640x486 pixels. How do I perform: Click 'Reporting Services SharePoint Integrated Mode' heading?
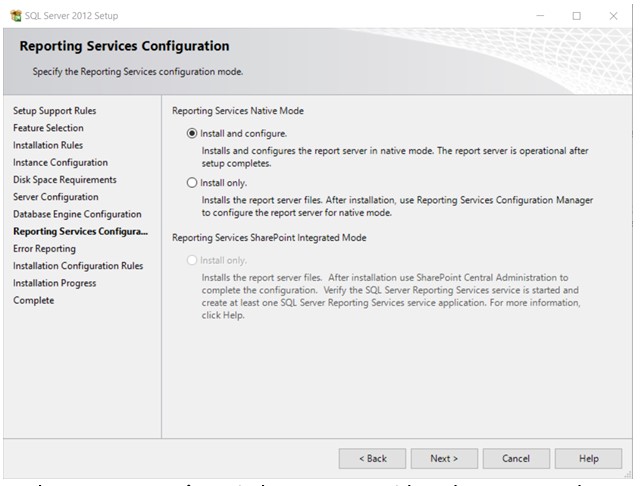(269, 237)
